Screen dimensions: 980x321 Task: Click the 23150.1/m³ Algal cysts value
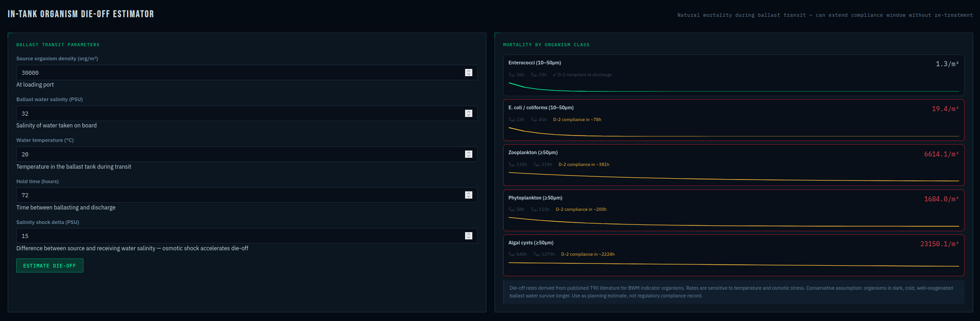940,244
